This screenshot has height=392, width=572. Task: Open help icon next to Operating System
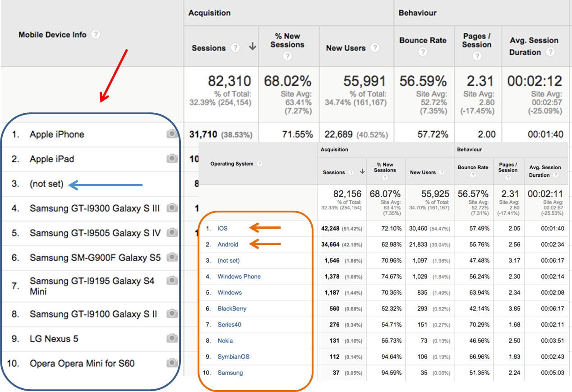pyautogui.click(x=259, y=164)
